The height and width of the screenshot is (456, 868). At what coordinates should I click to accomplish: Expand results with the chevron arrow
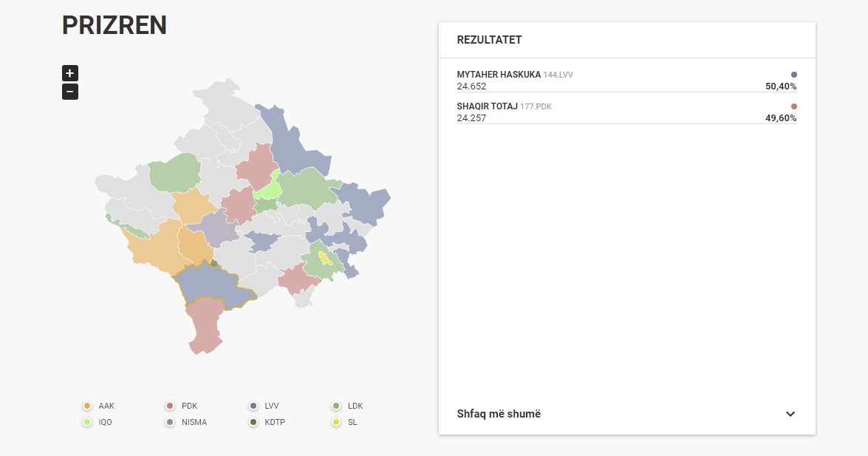tap(790, 414)
